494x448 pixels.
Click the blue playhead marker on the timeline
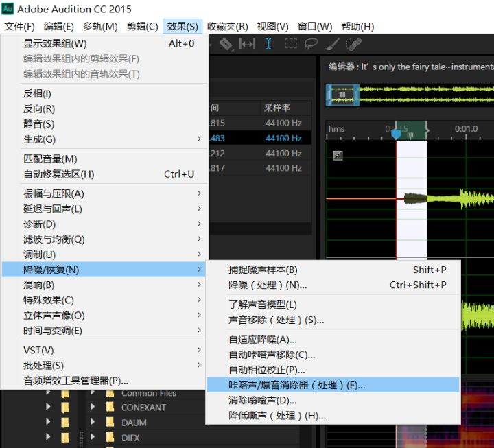(x=396, y=134)
